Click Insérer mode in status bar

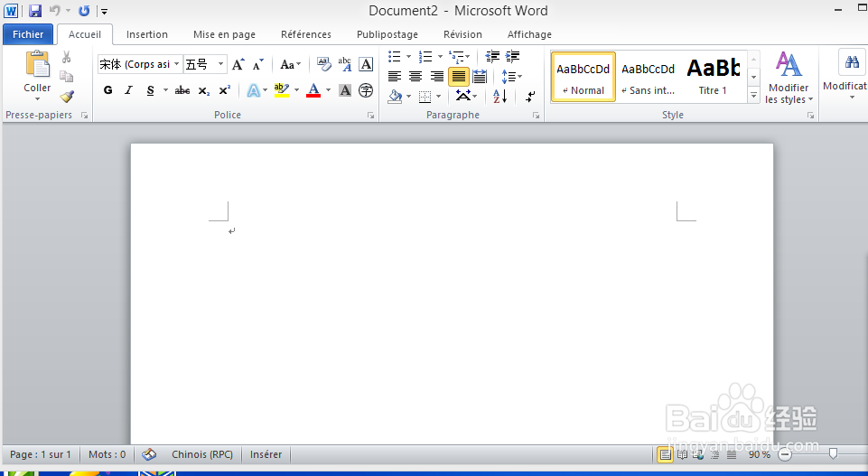pyautogui.click(x=266, y=454)
